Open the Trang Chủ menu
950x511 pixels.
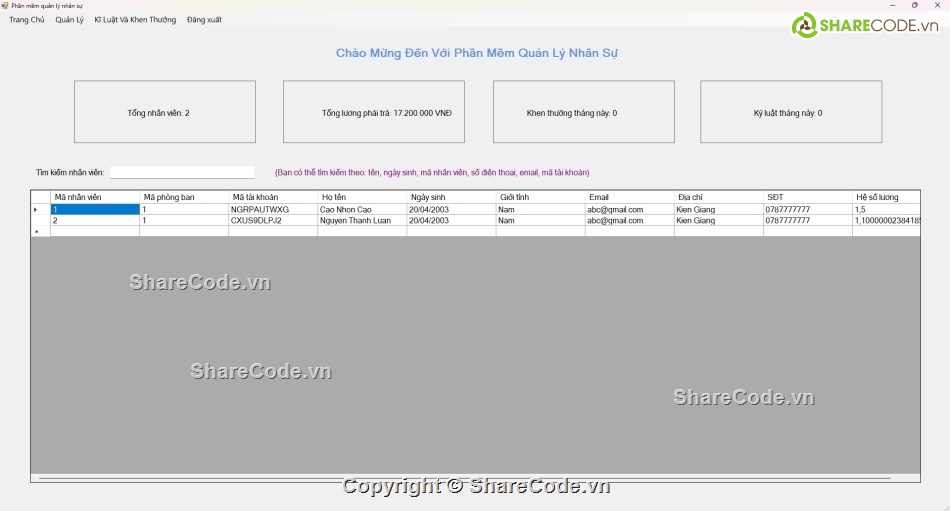point(27,20)
